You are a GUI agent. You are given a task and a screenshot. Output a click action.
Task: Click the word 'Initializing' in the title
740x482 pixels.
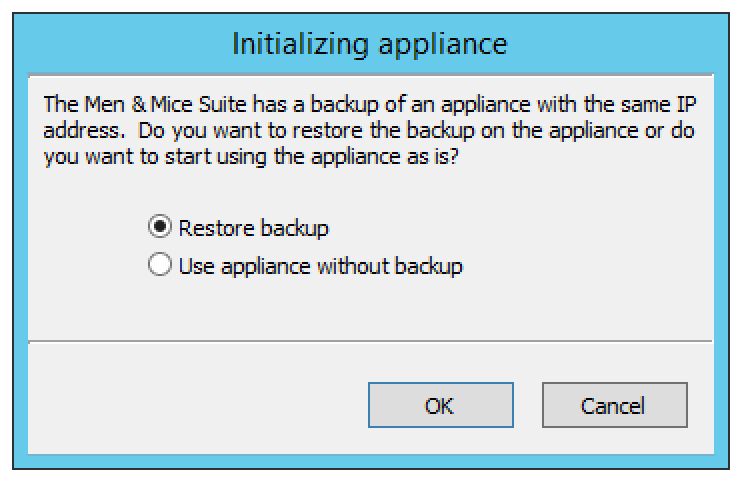tap(300, 45)
